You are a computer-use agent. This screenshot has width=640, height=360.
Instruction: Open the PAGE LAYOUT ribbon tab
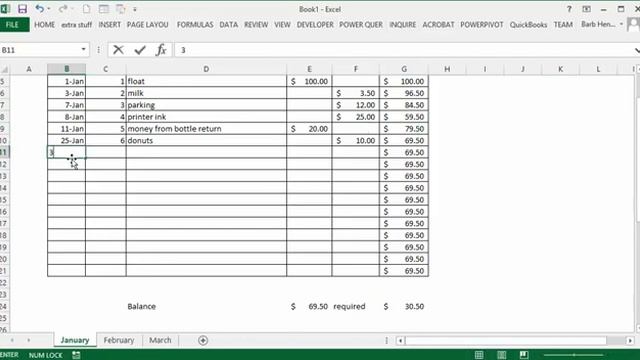click(x=147, y=25)
